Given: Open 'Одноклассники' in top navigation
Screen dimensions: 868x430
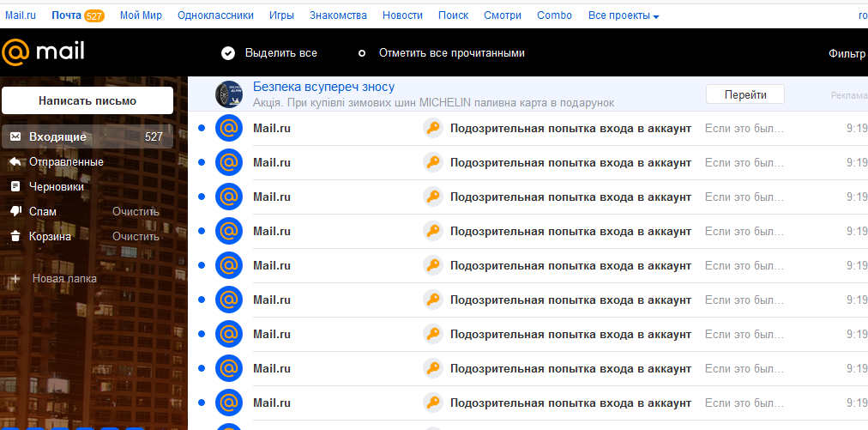Looking at the screenshot, I should point(215,15).
